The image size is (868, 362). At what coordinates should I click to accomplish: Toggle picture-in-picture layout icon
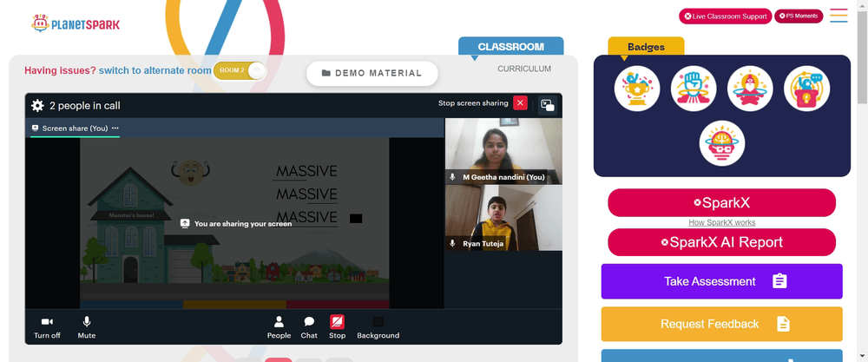[x=548, y=105]
